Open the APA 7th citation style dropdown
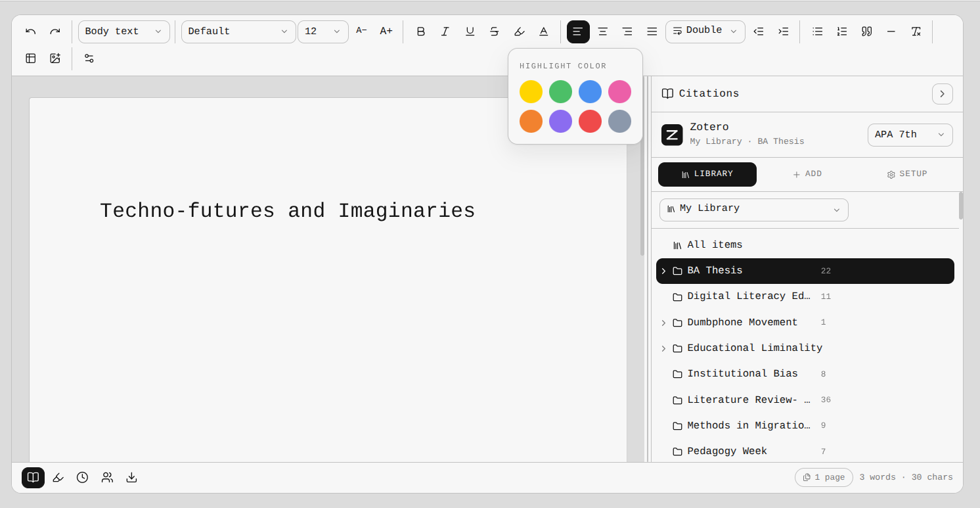Viewport: 980px width, 508px height. [910, 135]
